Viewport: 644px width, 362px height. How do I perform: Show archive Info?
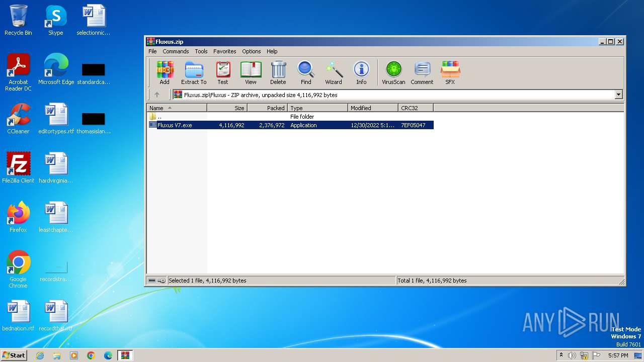[361, 73]
